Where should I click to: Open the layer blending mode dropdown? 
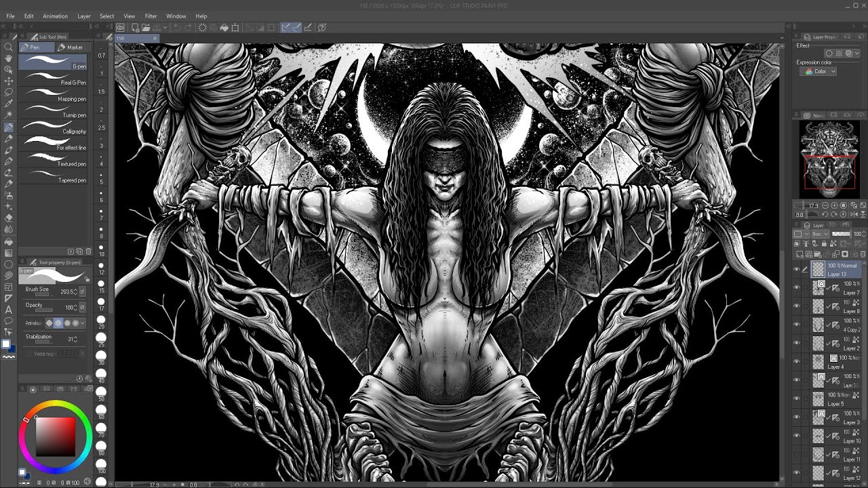[821, 234]
